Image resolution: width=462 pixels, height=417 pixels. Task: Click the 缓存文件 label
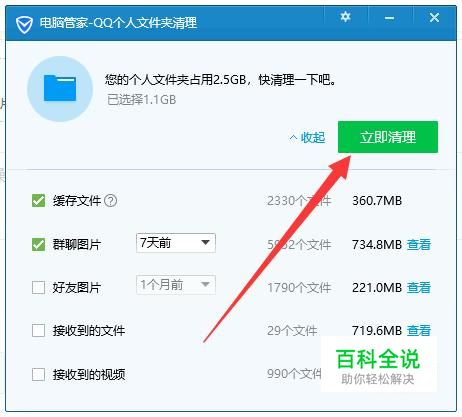click(77, 201)
